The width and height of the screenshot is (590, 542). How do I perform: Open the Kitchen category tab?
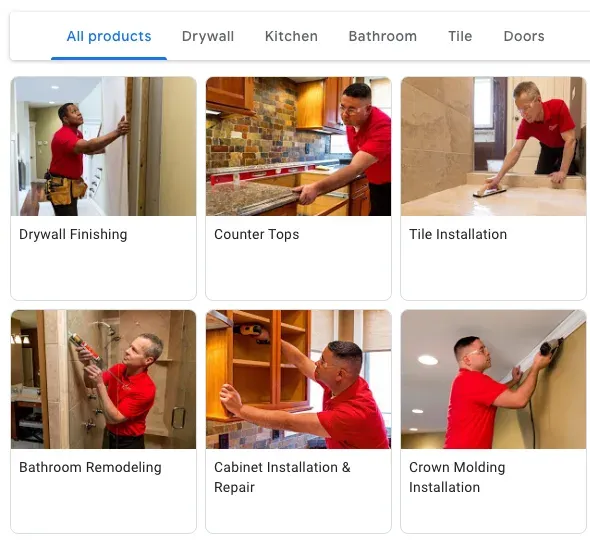[291, 37]
